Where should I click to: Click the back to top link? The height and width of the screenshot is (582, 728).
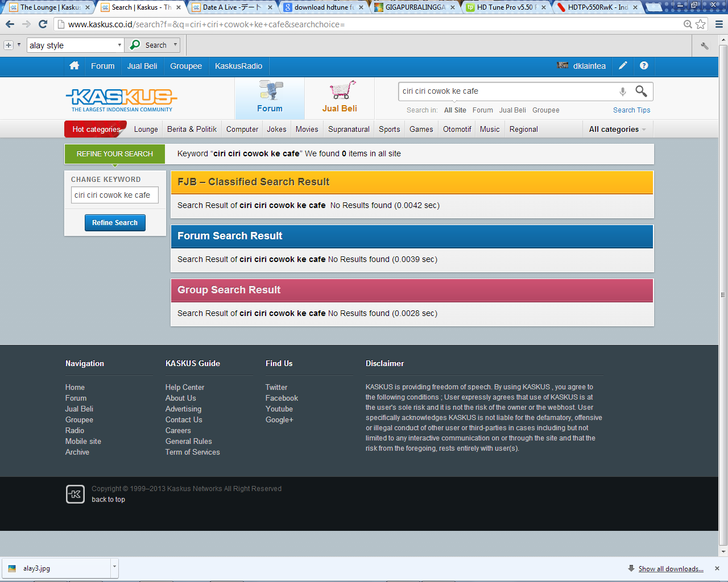pyautogui.click(x=108, y=500)
